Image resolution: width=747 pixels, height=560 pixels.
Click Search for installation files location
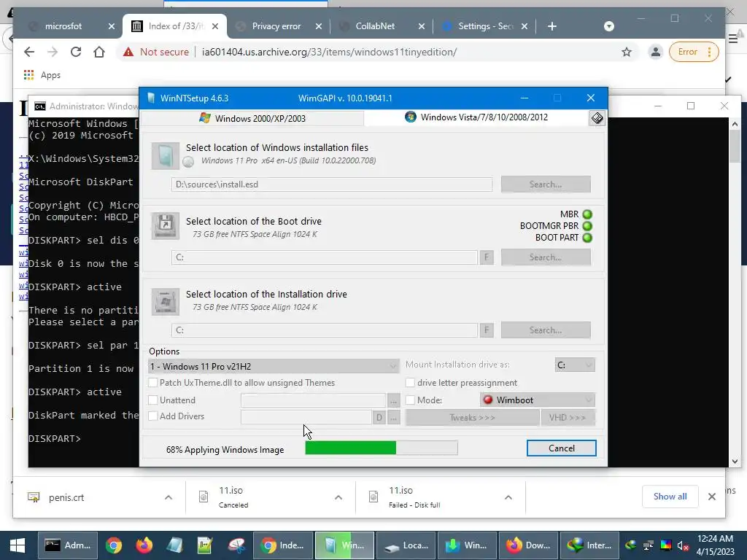point(546,184)
